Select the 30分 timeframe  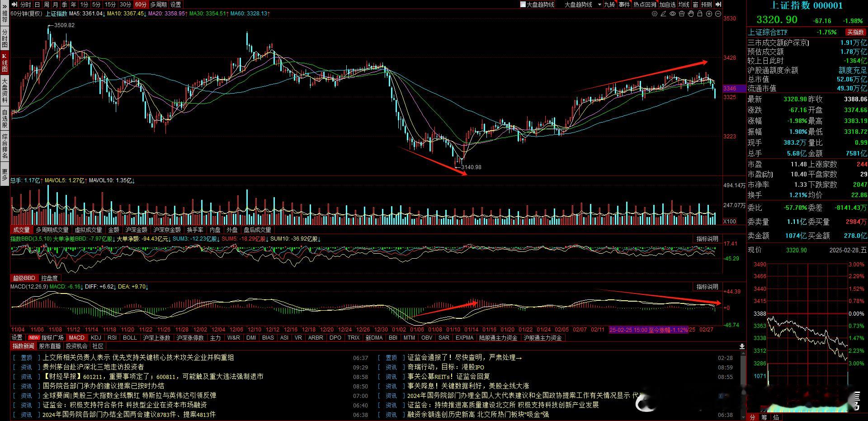click(125, 5)
